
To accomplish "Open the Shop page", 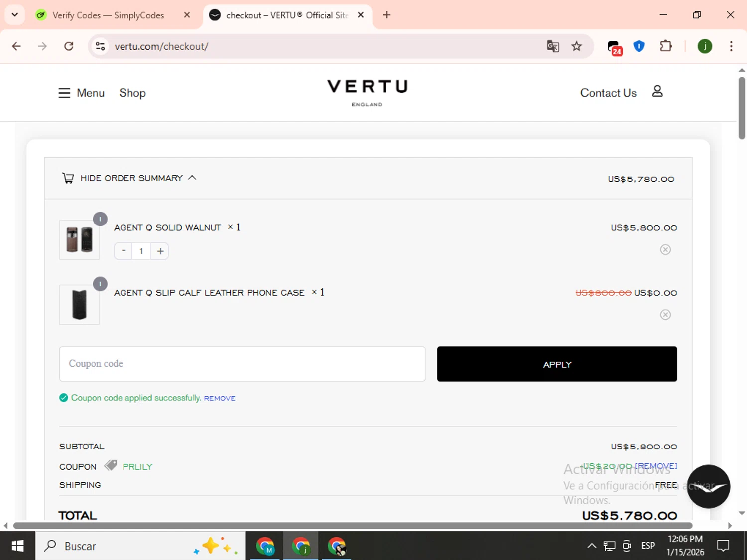I will click(x=132, y=93).
